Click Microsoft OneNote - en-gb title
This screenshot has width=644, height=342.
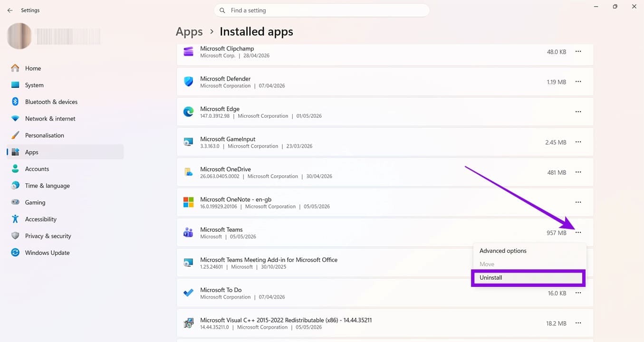click(x=236, y=199)
